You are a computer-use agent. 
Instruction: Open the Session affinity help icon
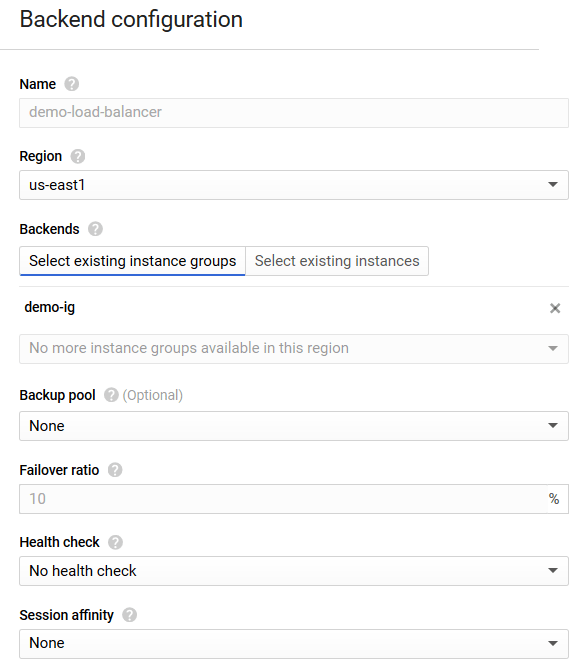coord(129,615)
